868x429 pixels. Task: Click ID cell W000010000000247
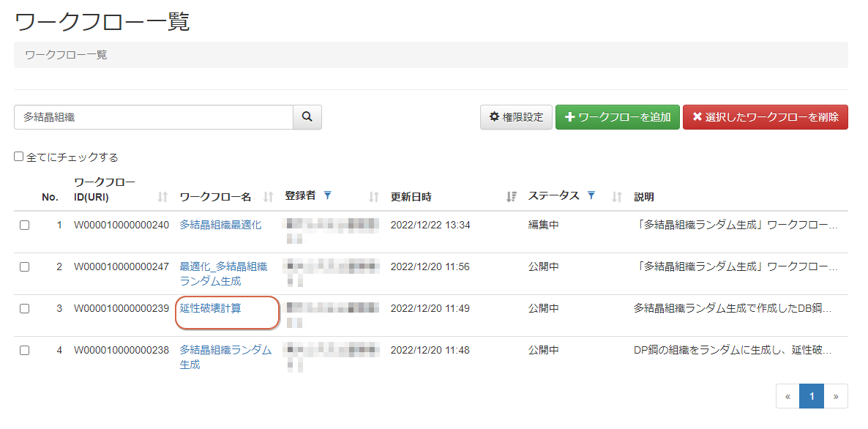121,266
